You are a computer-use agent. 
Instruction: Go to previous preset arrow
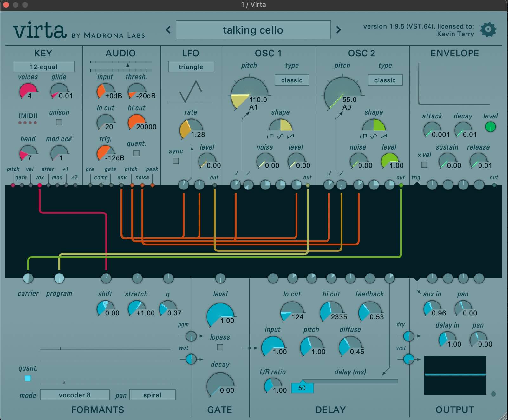point(168,30)
